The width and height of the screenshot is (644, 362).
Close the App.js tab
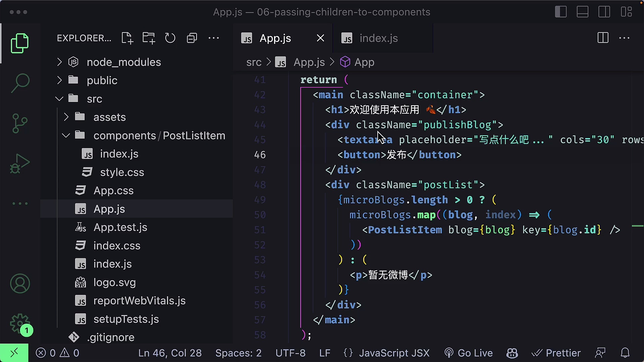click(320, 38)
